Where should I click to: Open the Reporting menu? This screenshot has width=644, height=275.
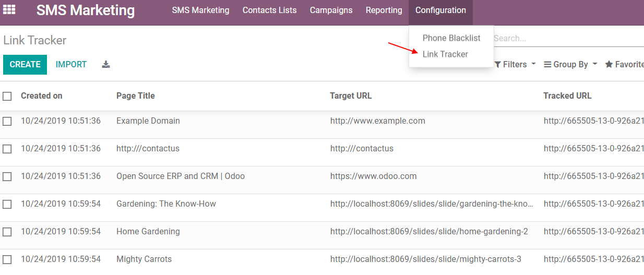[x=384, y=10]
